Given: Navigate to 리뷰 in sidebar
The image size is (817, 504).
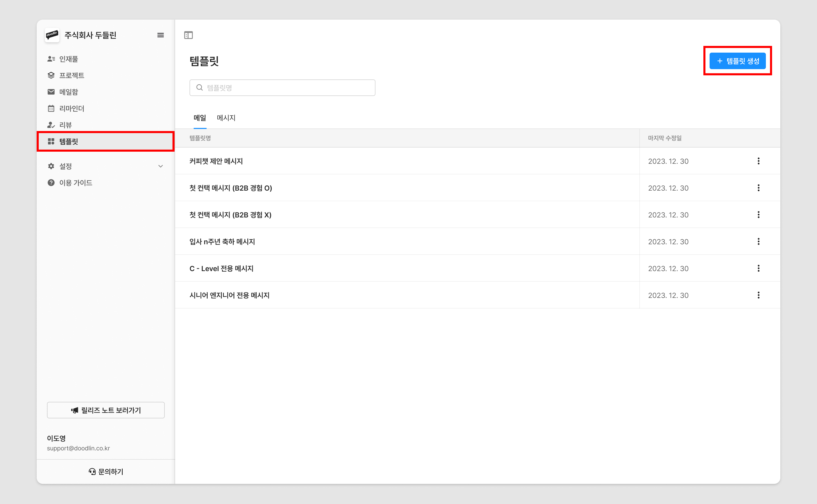Looking at the screenshot, I should click(65, 125).
